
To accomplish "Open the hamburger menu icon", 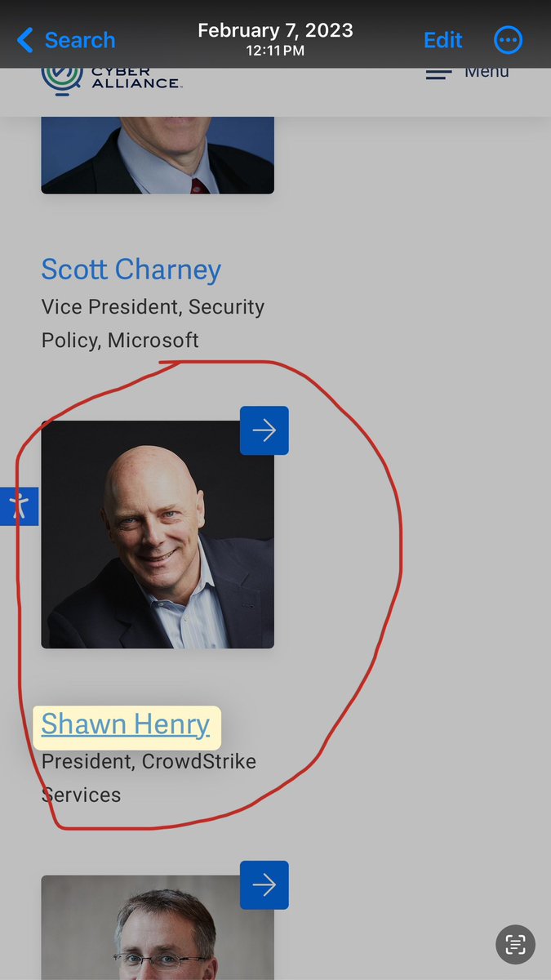I will coord(438,73).
